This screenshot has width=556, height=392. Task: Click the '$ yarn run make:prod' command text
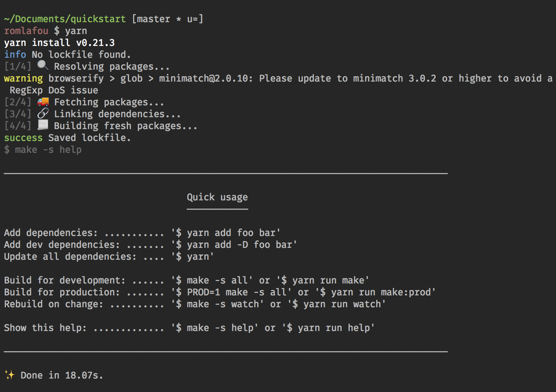point(375,292)
